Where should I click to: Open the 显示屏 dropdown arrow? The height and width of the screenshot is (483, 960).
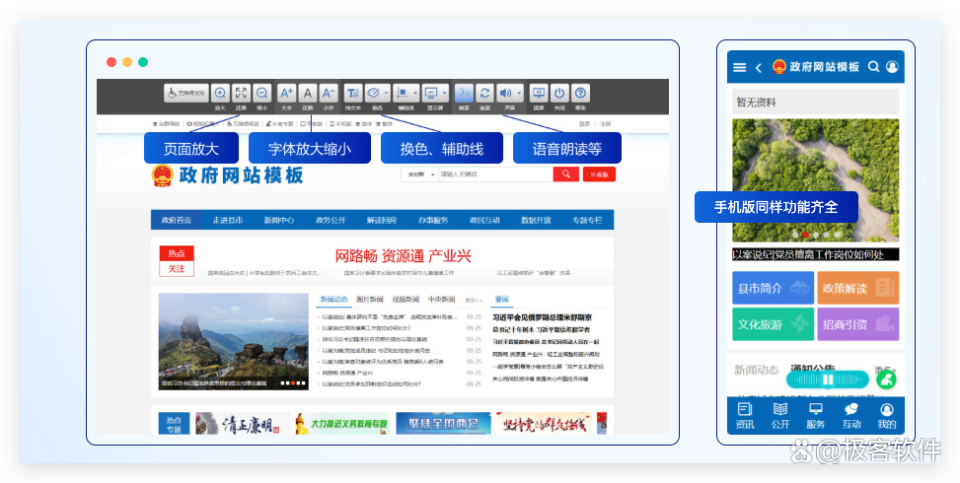[444, 93]
